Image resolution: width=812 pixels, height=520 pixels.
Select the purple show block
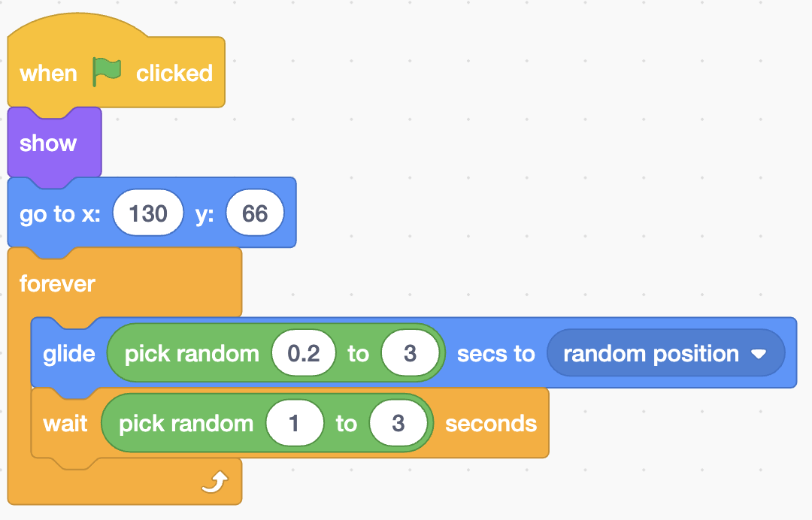pyautogui.click(x=54, y=144)
